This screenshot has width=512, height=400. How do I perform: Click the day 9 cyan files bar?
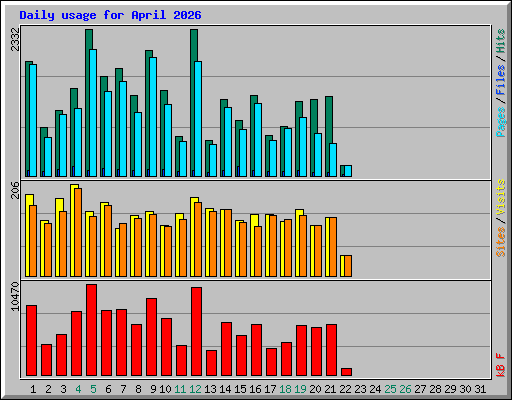point(153,117)
